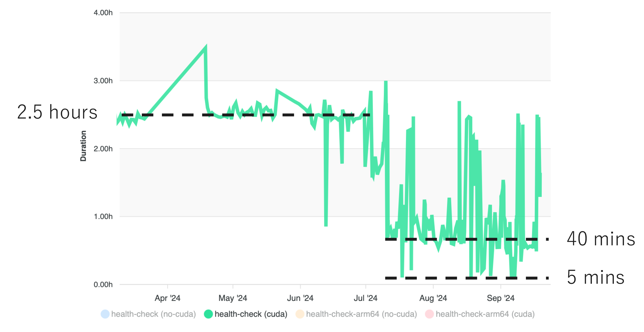Click the blue no-cuda legend color dot
Image resolution: width=644 pixels, height=332 pixels.
click(105, 314)
